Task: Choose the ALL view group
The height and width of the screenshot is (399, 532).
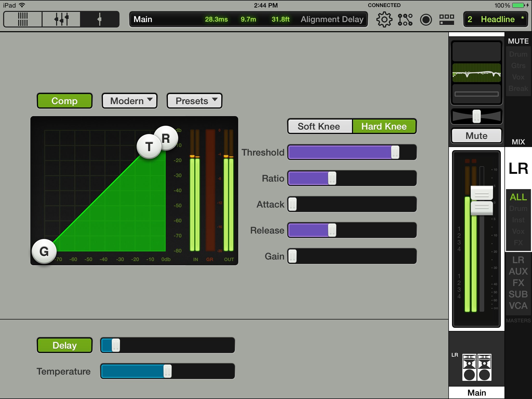Action: coord(518,197)
